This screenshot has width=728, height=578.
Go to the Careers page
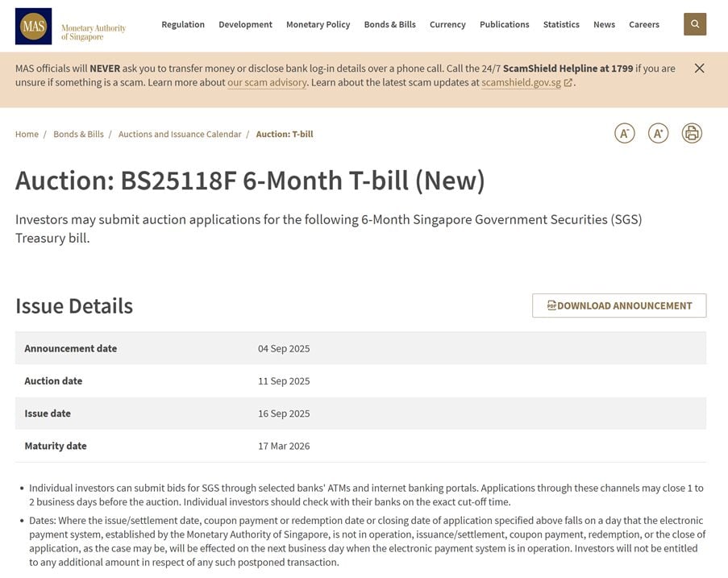pyautogui.click(x=644, y=25)
